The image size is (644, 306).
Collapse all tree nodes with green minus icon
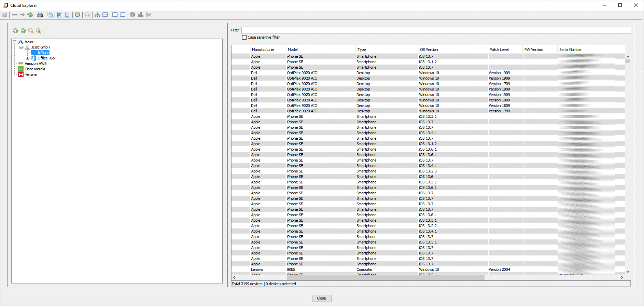point(23,31)
